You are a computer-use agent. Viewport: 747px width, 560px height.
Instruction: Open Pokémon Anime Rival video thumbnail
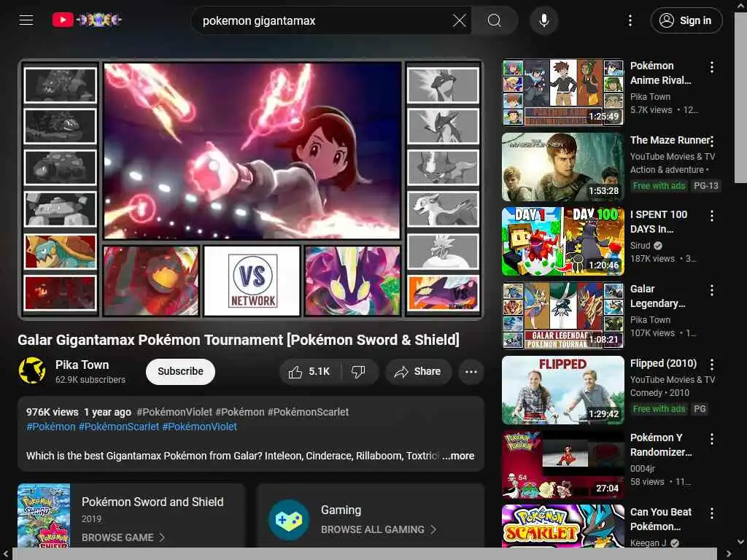(x=562, y=93)
